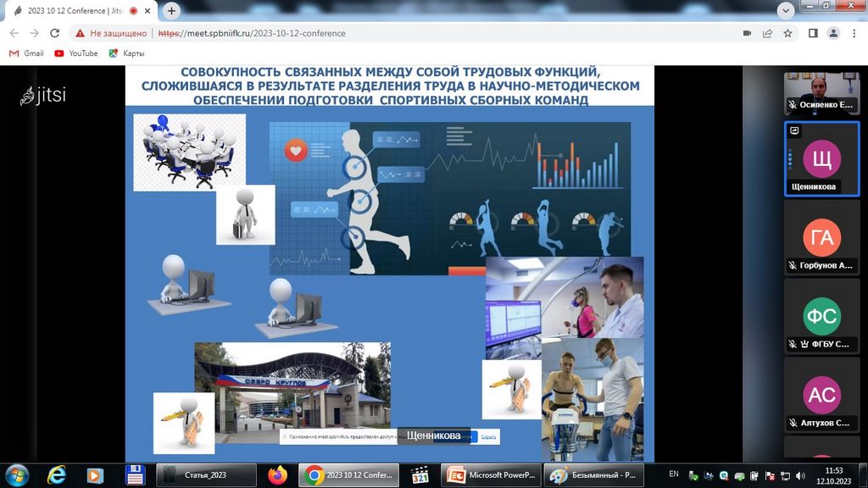Show hidden system tray icons

pyautogui.click(x=693, y=474)
